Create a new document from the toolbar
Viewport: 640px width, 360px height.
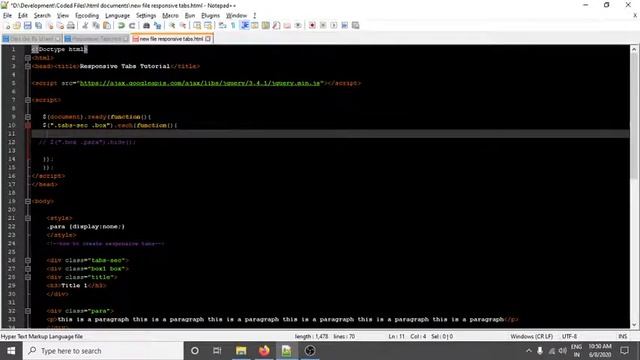[x=7, y=26]
